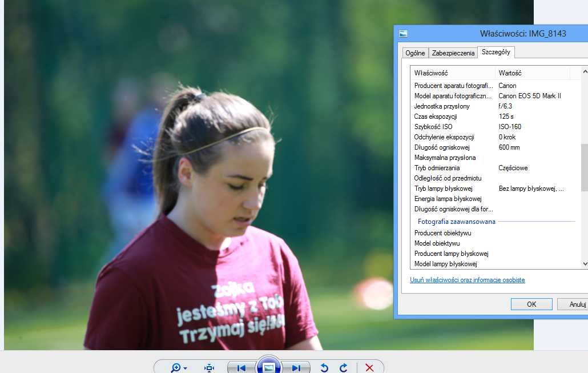The width and height of the screenshot is (588, 373).
Task: Delete the photo with red X
Action: click(x=369, y=368)
